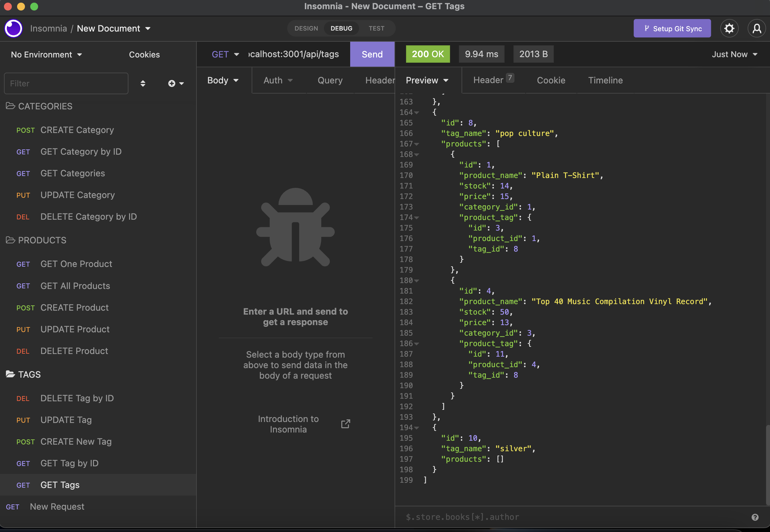Open the No Environment dropdown
This screenshot has width=770, height=532.
coord(46,55)
